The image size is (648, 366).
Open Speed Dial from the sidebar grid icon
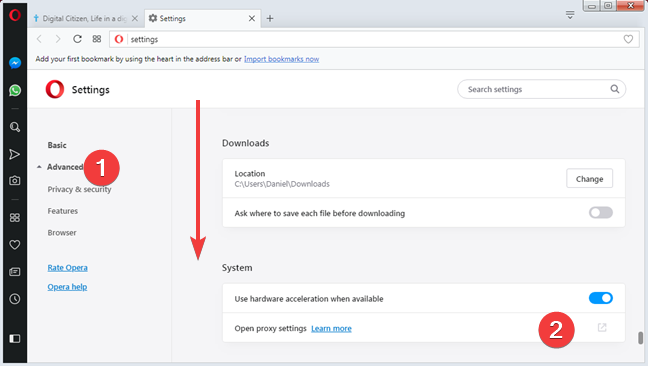click(14, 217)
